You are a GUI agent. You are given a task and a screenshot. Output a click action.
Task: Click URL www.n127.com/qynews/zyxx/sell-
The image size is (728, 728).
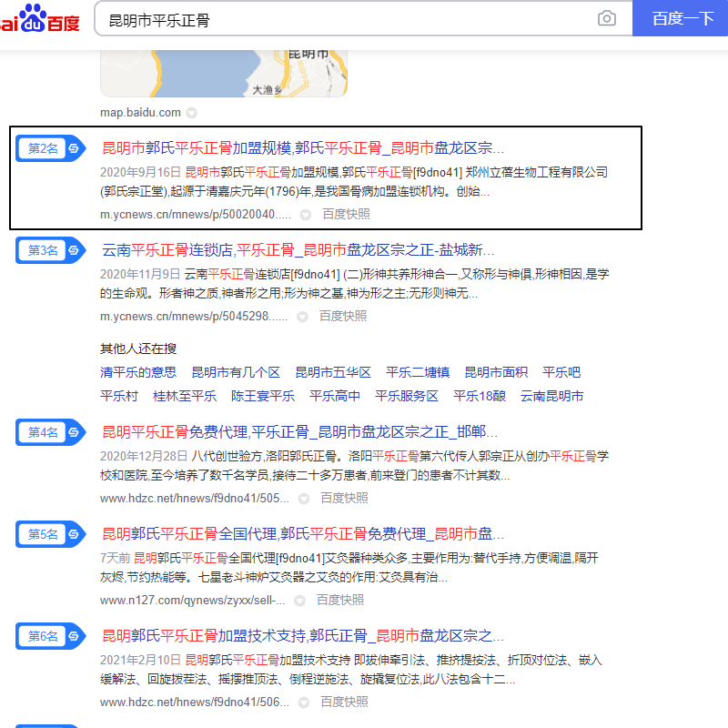click(193, 601)
